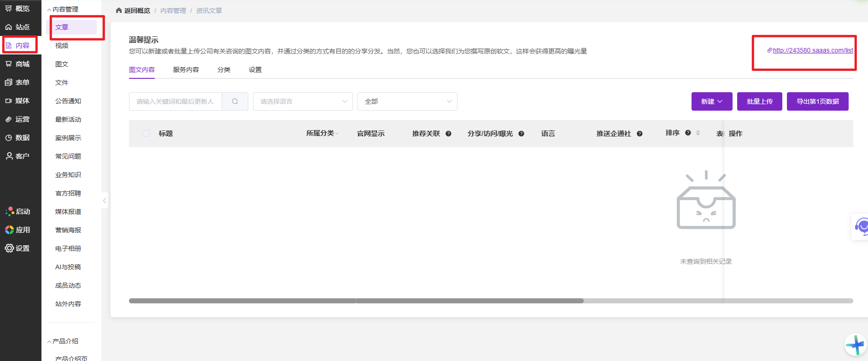Click help icon beside 推送企通社
Viewport: 868px width, 361px height.
(x=639, y=134)
